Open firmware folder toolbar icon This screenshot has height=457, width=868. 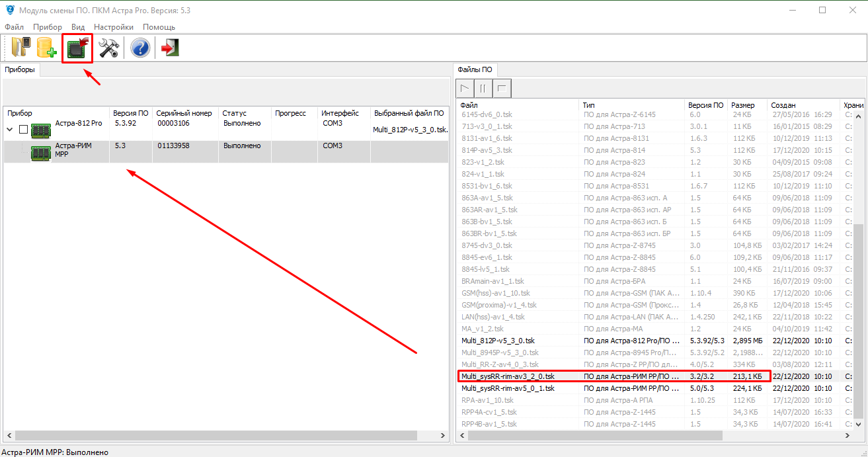(21, 48)
